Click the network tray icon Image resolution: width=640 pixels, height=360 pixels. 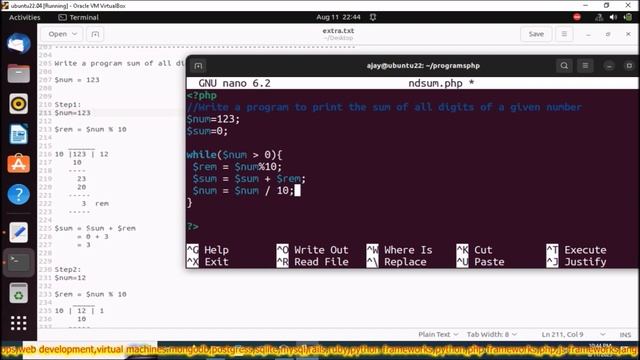[599, 17]
